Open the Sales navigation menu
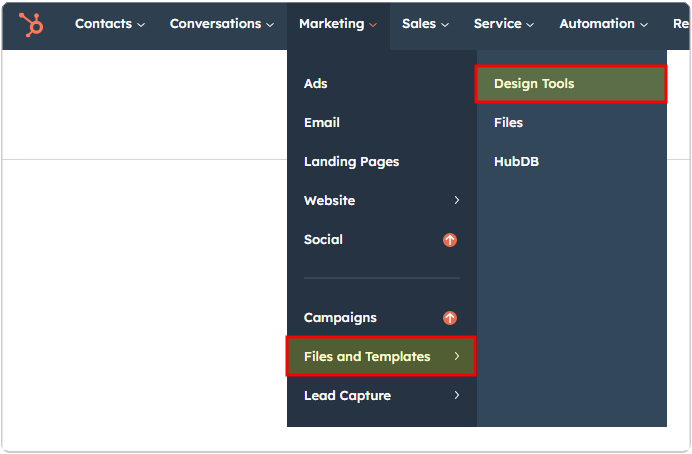The width and height of the screenshot is (692, 454). tap(425, 24)
